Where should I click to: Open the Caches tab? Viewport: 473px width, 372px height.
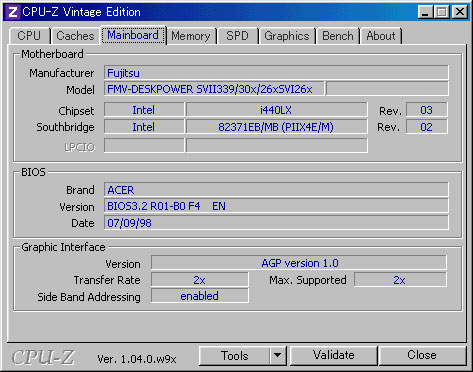tap(75, 36)
